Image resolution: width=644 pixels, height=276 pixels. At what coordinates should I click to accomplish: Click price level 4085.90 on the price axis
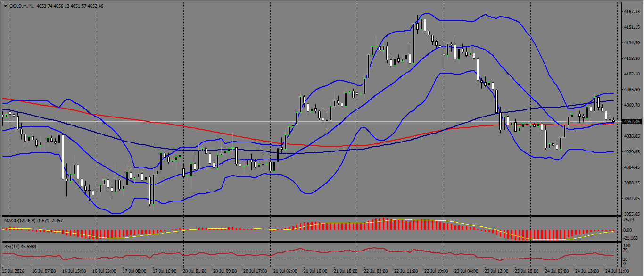(x=631, y=90)
